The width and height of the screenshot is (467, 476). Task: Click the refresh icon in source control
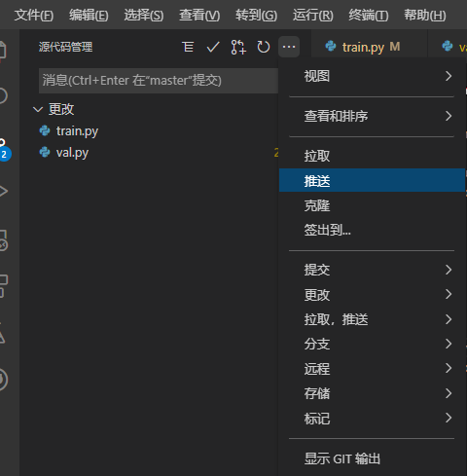tap(264, 47)
